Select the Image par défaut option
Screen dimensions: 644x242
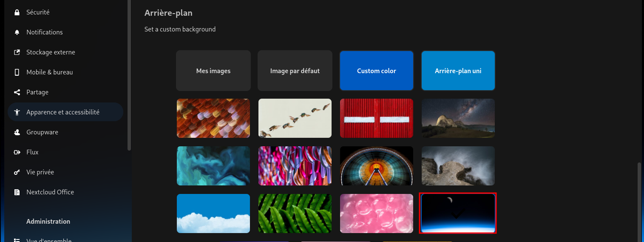[295, 71]
